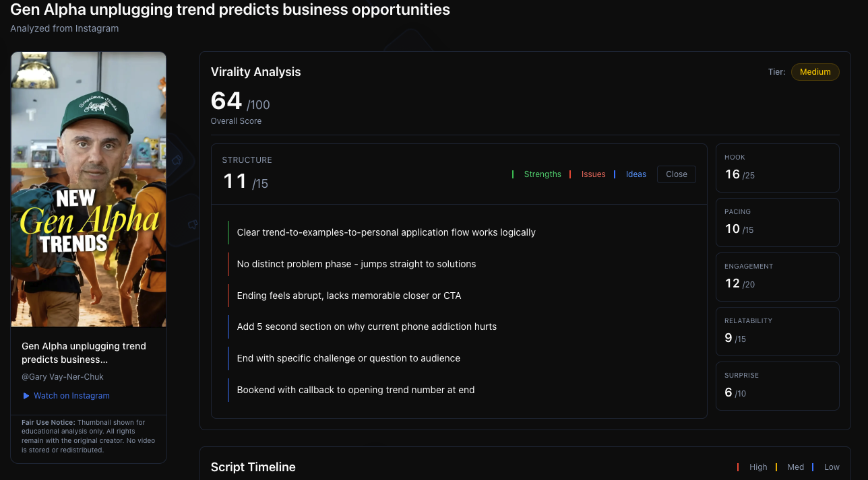Expand the Hook score card
The height and width of the screenshot is (480, 868).
point(777,168)
